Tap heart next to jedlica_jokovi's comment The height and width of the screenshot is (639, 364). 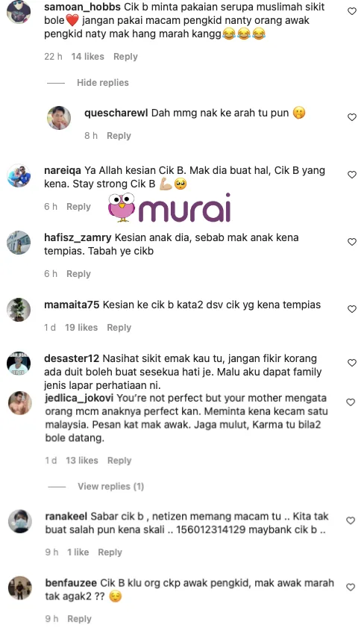[x=351, y=402]
